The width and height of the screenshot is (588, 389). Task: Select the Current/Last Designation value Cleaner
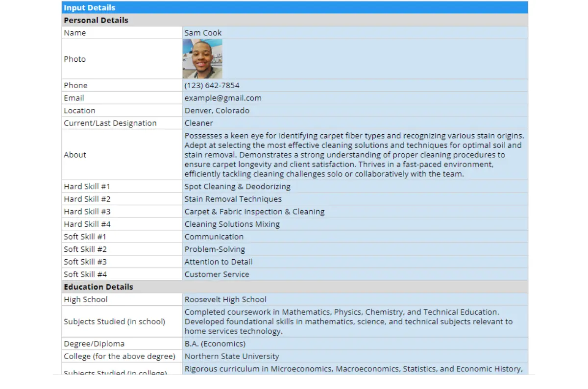tap(355, 123)
